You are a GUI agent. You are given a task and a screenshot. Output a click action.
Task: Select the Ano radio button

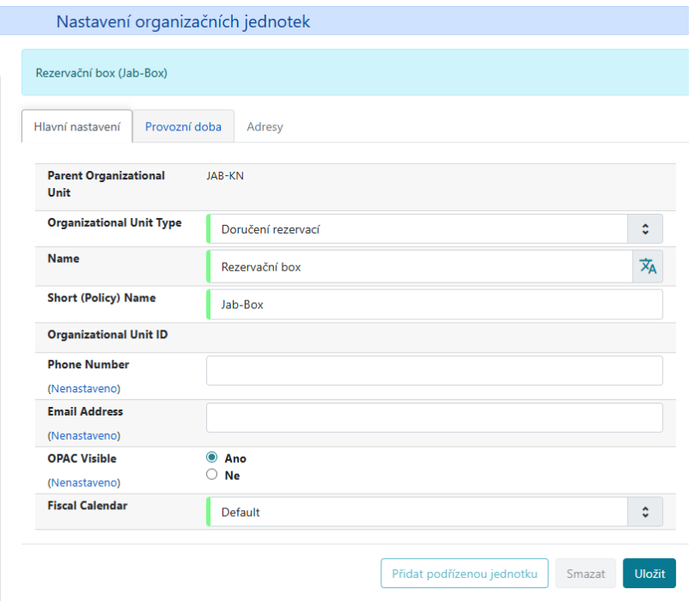click(212, 458)
